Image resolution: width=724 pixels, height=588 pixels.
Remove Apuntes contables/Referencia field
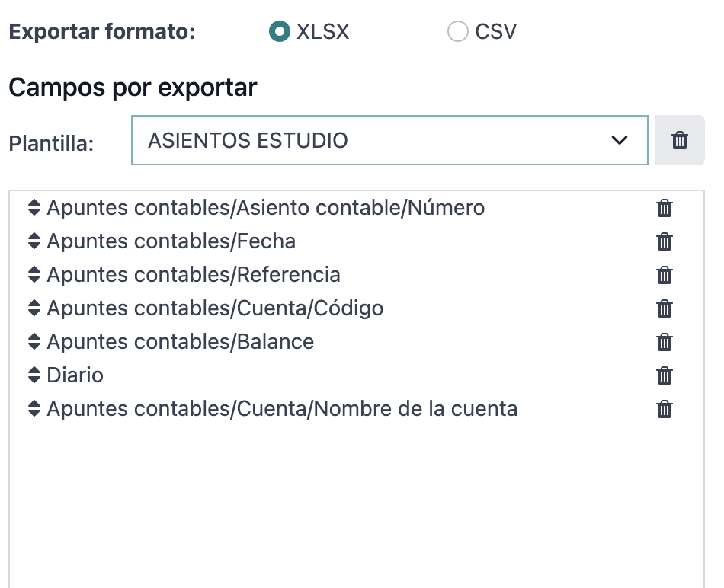click(664, 275)
